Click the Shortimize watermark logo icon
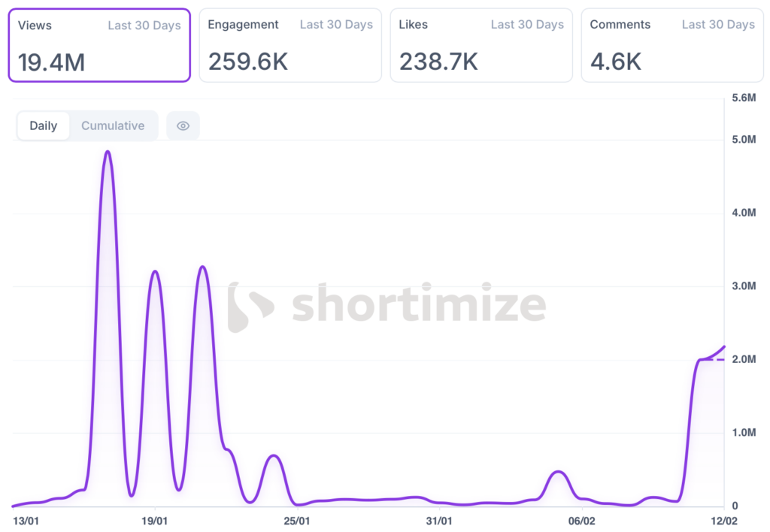Viewport: 770px width, 532px height. [x=250, y=307]
